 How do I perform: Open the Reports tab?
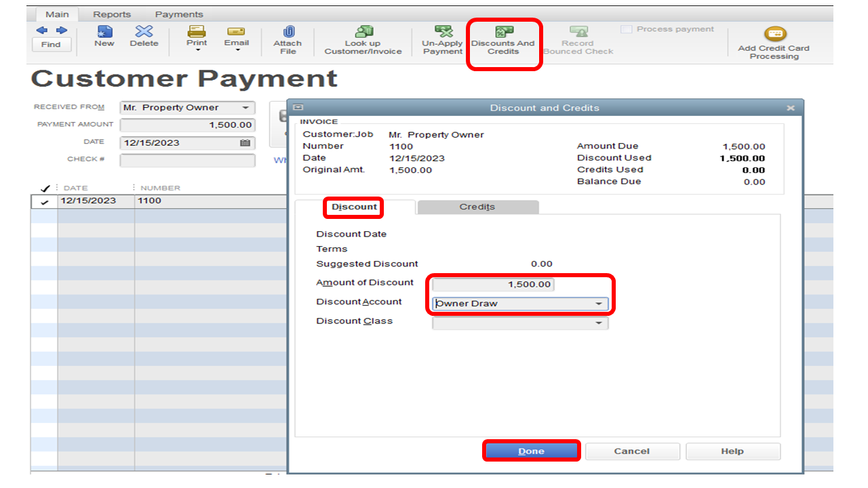point(111,14)
